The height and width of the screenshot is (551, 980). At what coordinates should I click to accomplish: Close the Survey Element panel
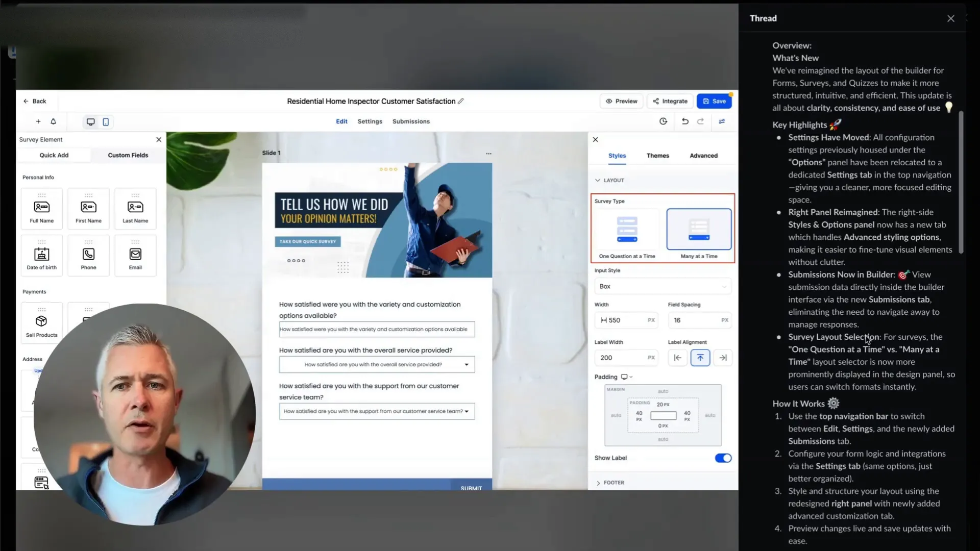coord(159,139)
